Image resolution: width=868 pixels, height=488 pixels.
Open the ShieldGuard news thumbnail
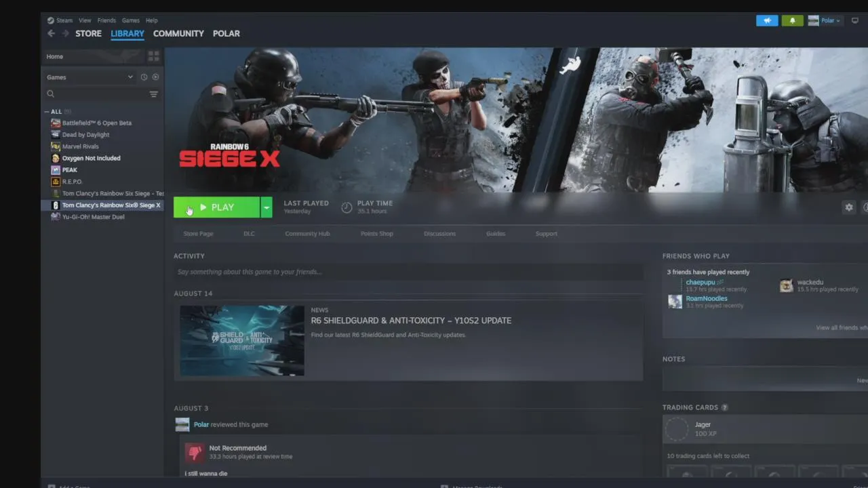click(x=242, y=340)
